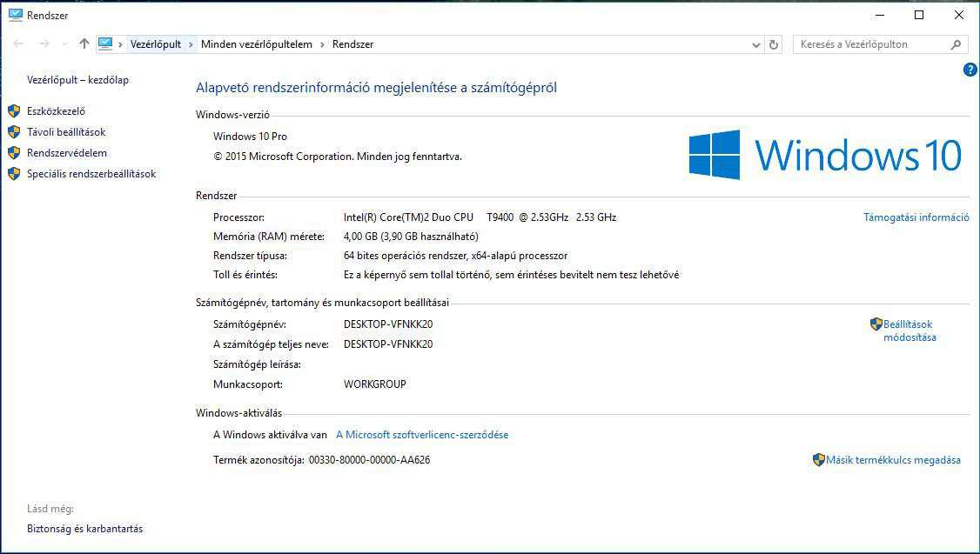The image size is (980, 554).
Task: Select the Vezérlőpult breadcrumb
Action: pos(156,44)
